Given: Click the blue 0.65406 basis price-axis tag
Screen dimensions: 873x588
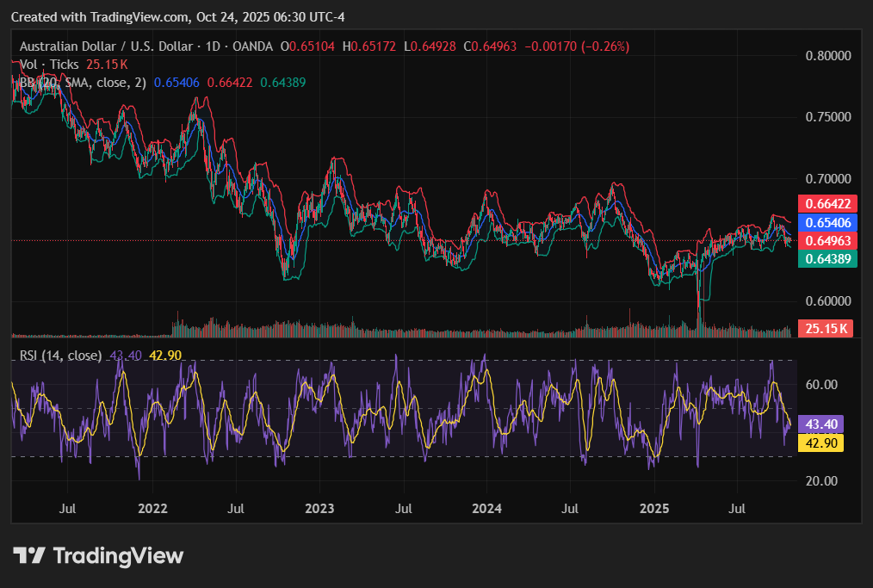Looking at the screenshot, I should tap(825, 222).
